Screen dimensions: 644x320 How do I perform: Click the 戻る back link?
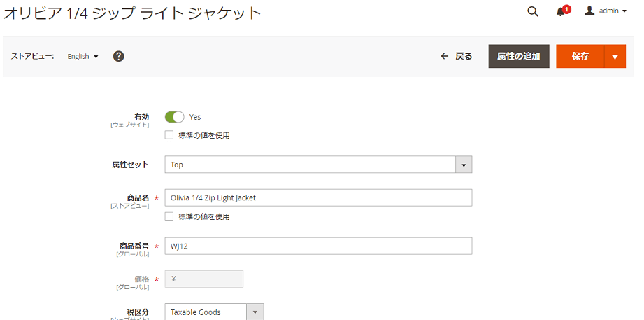point(464,56)
